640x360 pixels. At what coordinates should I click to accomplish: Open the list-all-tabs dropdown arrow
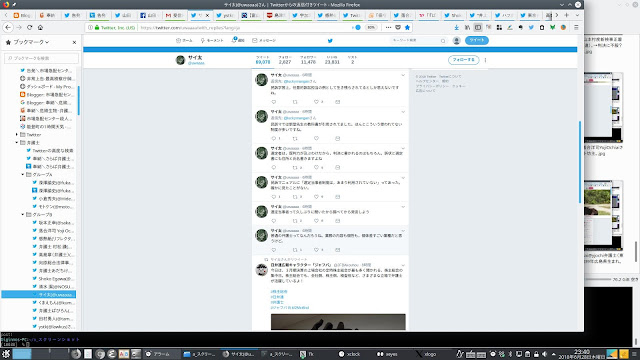(577, 15)
